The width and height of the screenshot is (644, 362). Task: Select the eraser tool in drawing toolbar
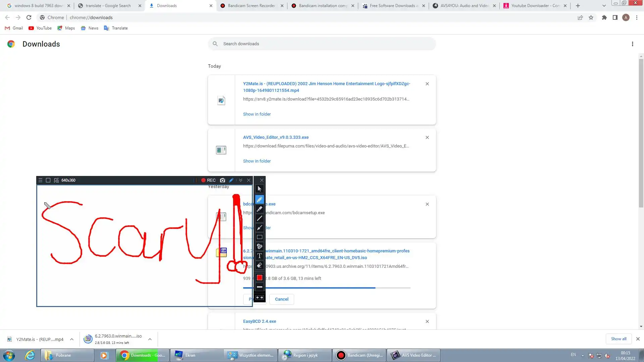click(x=259, y=265)
